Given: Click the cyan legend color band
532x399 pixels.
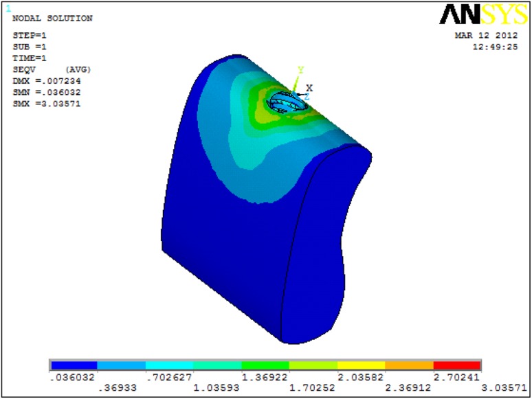Looking at the screenshot, I should click(169, 365).
